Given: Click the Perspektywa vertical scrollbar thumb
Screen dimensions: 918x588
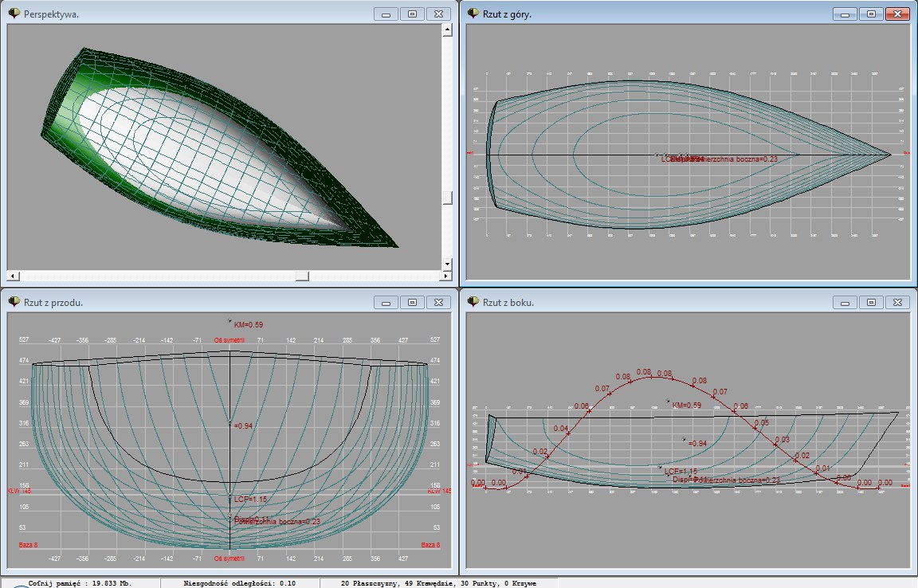Looking at the screenshot, I should pos(447,198).
